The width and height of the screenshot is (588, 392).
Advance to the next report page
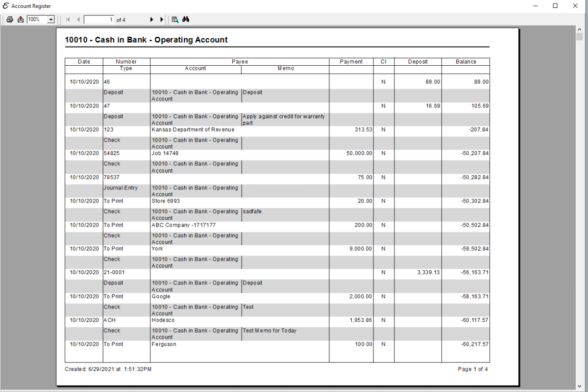152,19
